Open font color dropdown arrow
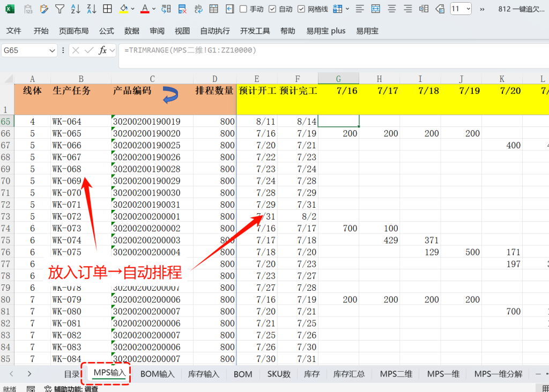This screenshot has height=392, width=549. (x=154, y=9)
